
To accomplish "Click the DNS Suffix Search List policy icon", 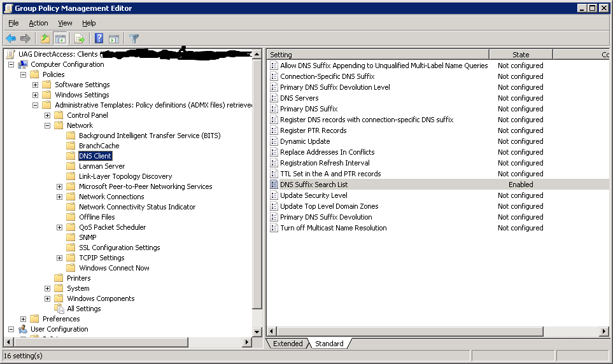I will point(274,185).
